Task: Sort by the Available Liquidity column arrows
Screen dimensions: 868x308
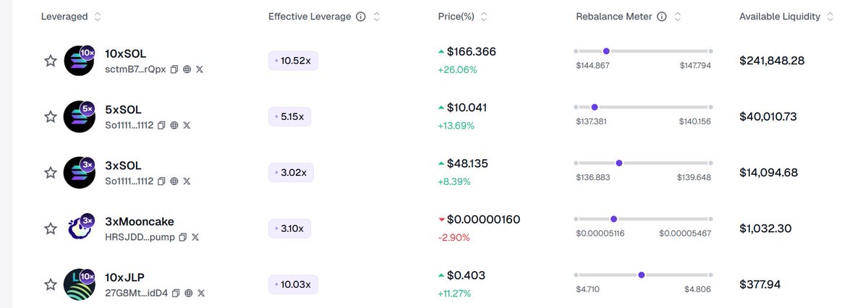Action: point(830,17)
